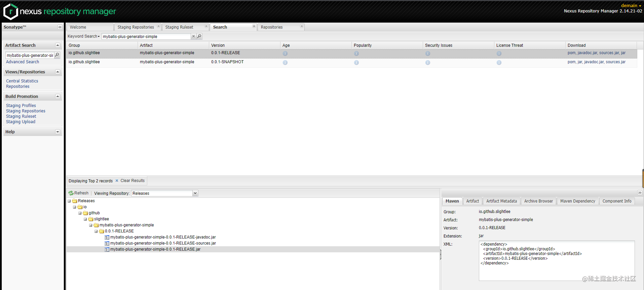
Task: Collapse the Build Promotion panel
Action: pos(58,97)
